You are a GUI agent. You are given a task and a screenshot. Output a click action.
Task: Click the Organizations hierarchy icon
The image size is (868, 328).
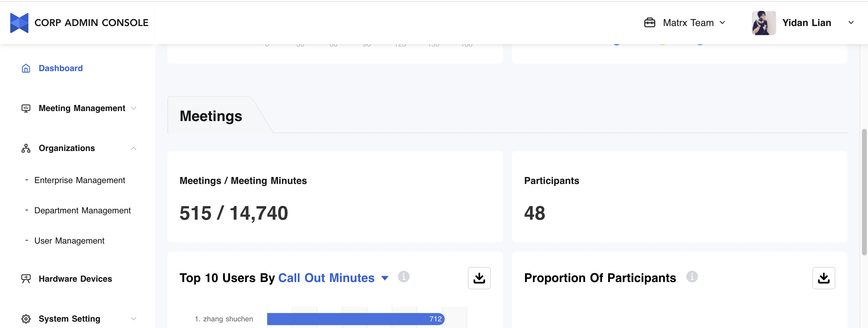pos(26,149)
